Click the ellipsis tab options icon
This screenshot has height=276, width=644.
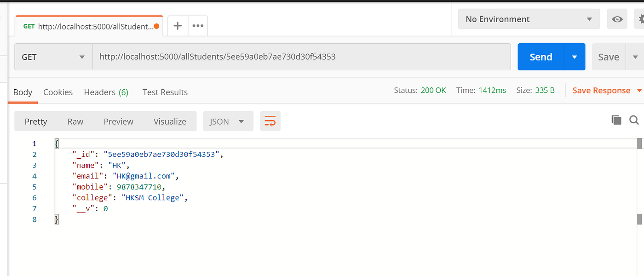(x=198, y=25)
